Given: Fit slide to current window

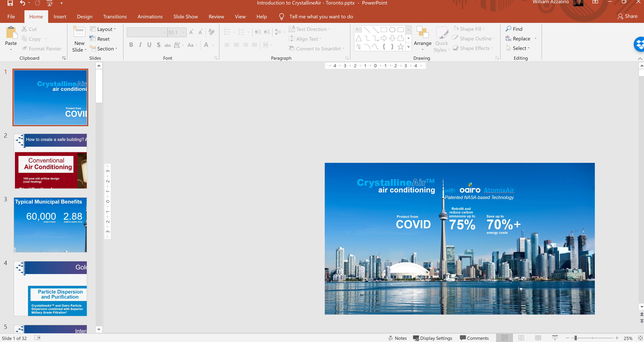Looking at the screenshot, I should [640, 338].
